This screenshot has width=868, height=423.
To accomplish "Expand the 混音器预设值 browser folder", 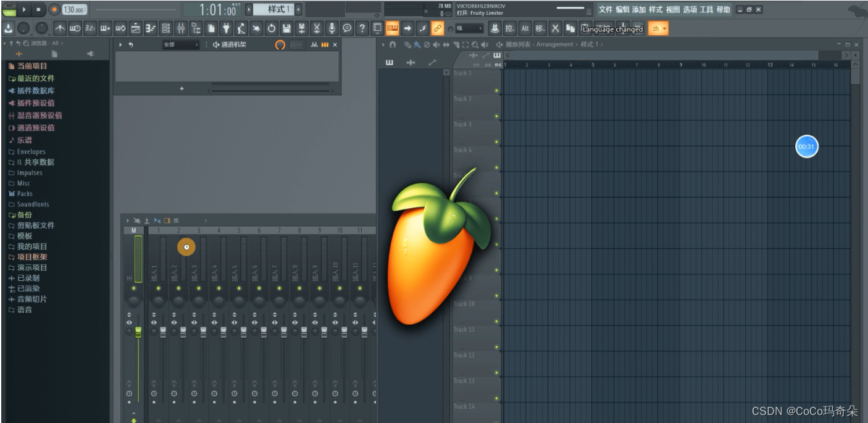I will [35, 115].
